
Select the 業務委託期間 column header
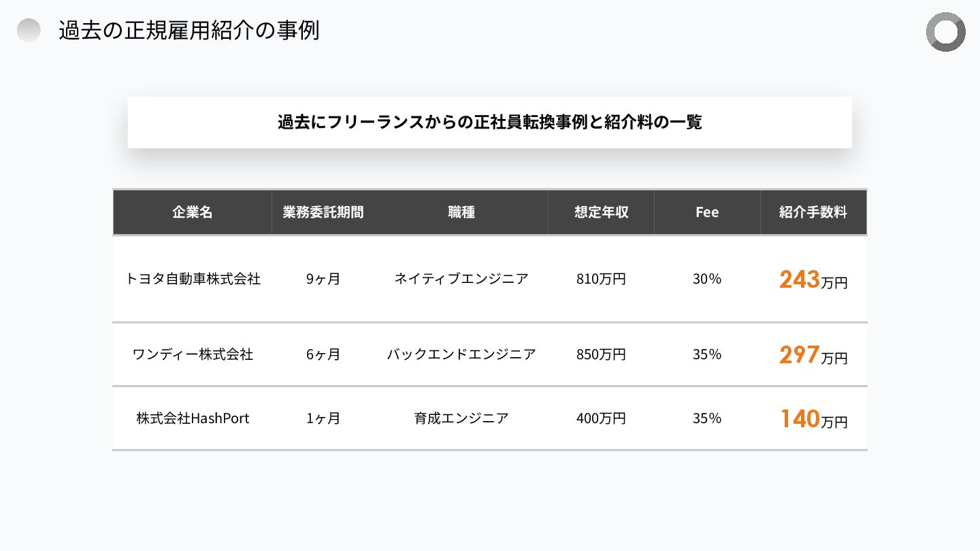click(323, 212)
